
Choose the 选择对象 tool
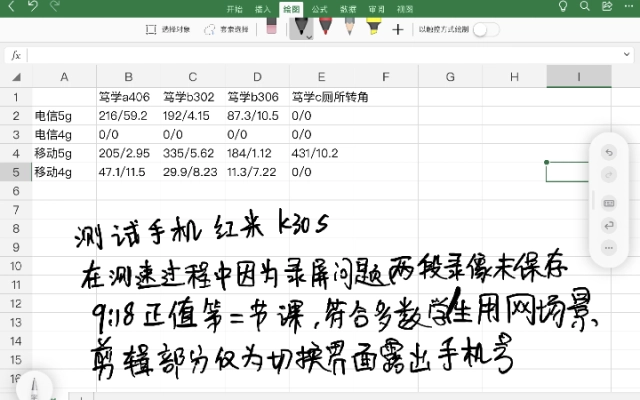pos(168,29)
